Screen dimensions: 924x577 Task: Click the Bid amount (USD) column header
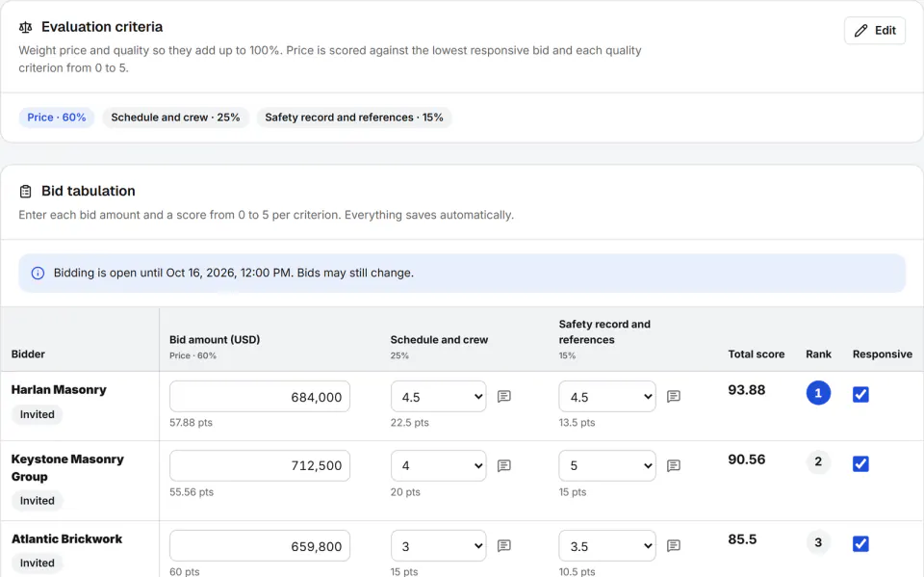point(215,340)
